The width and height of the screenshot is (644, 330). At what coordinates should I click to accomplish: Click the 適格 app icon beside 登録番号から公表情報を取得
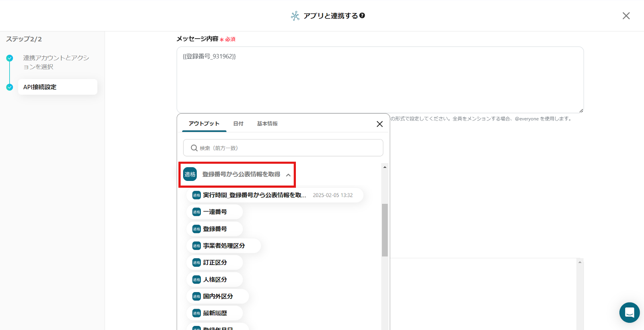[x=190, y=174]
